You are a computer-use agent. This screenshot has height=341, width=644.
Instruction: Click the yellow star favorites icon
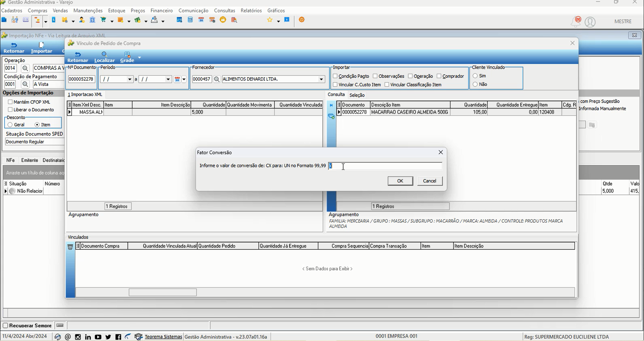pyautogui.click(x=270, y=20)
